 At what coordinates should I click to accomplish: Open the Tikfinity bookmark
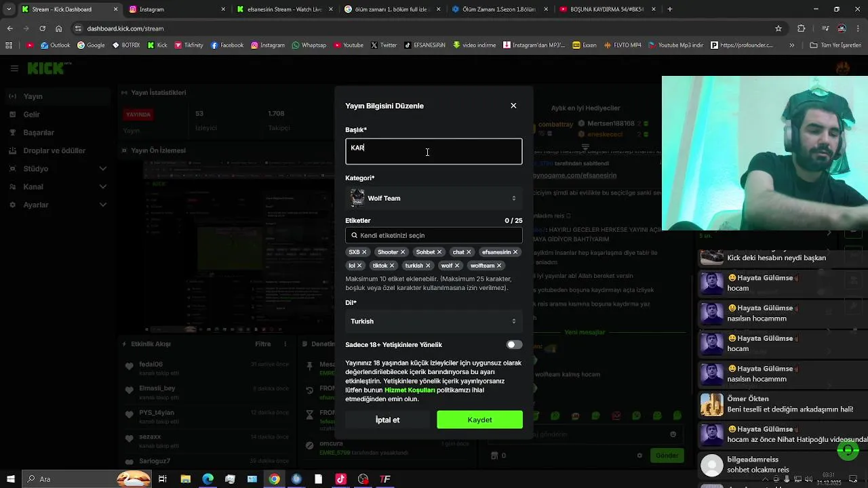[189, 45]
